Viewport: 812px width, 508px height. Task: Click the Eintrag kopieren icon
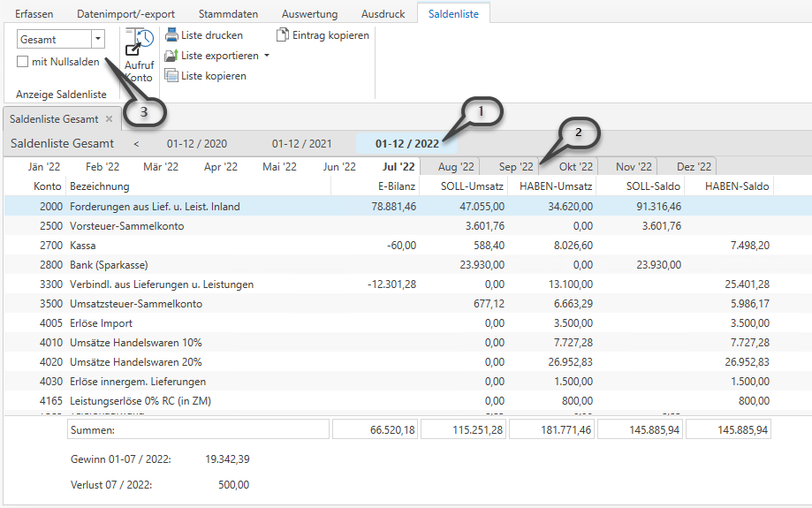283,35
